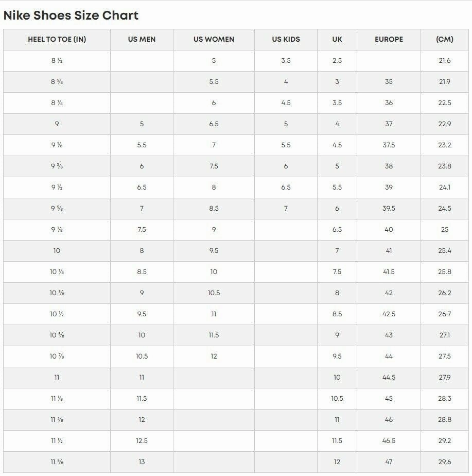Click the 21.6 cell in CM column

coord(445,61)
